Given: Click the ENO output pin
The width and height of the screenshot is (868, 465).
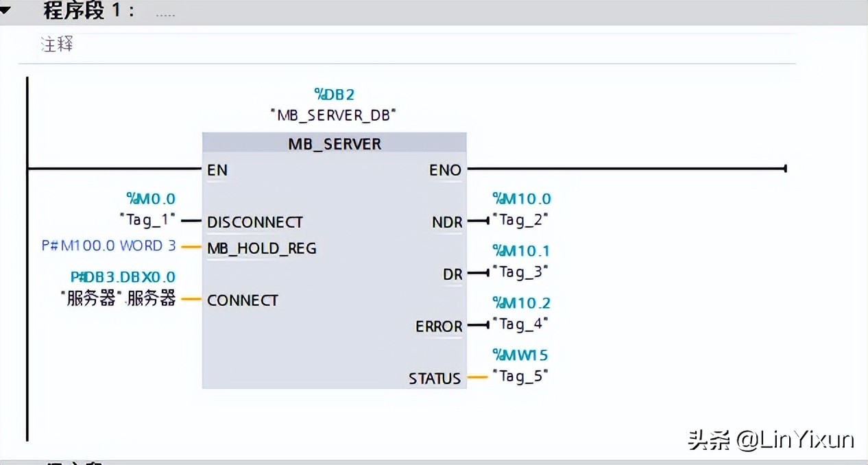Looking at the screenshot, I should [x=445, y=170].
